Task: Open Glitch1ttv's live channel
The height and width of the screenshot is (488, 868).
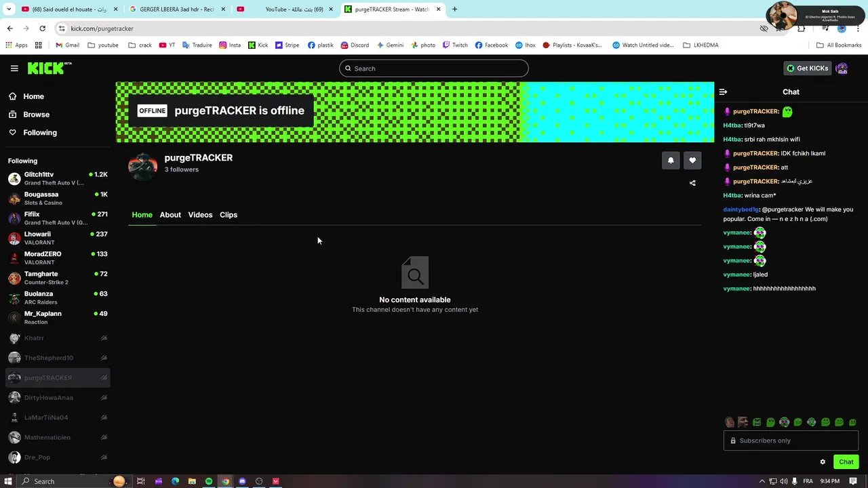Action: [58, 178]
